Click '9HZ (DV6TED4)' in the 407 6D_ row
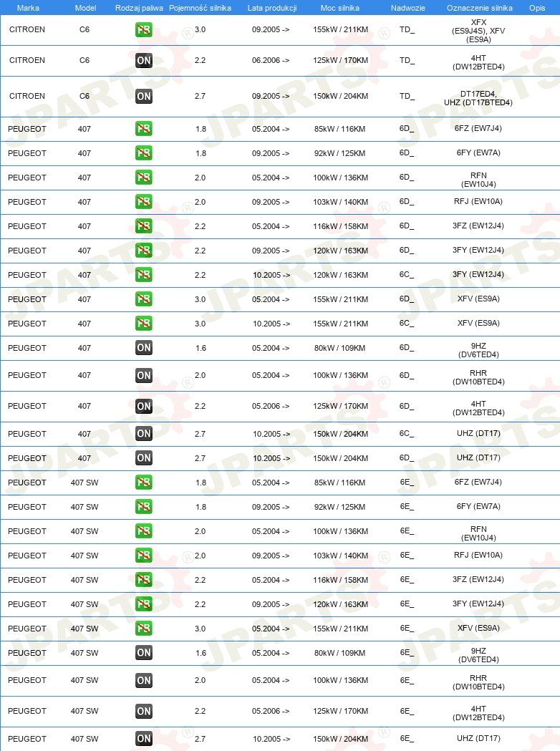This screenshot has width=560, height=751. point(478,350)
